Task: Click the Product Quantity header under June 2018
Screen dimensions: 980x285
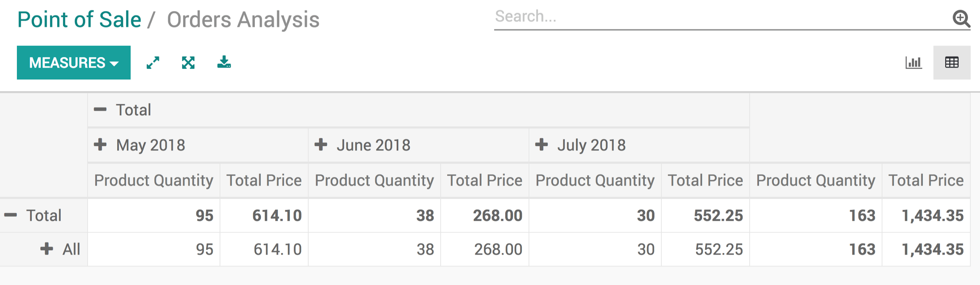Action: point(374,180)
